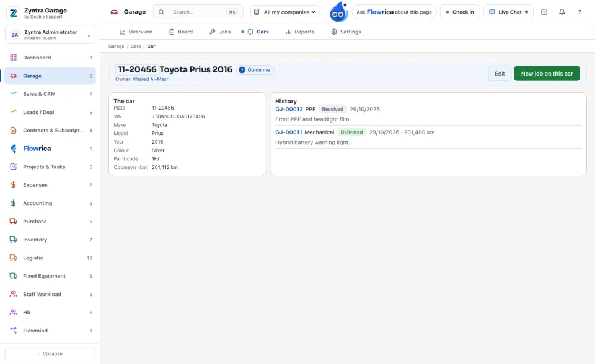Open owner Khaled Al-Masri link
Viewport: 595px width, 364px height.
coord(151,79)
